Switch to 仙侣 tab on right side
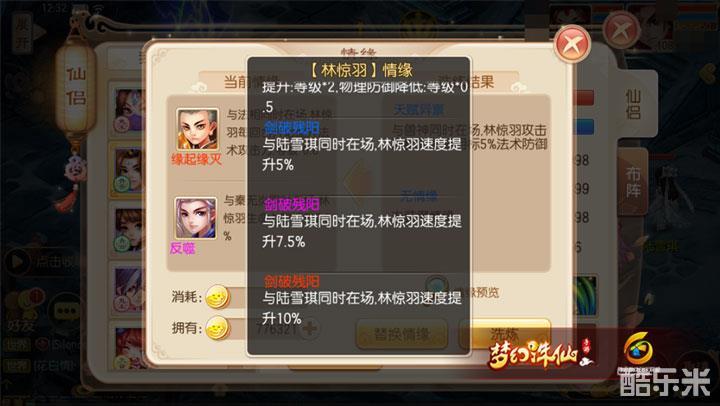Image resolution: width=720 pixels, height=406 pixels. coord(633,105)
